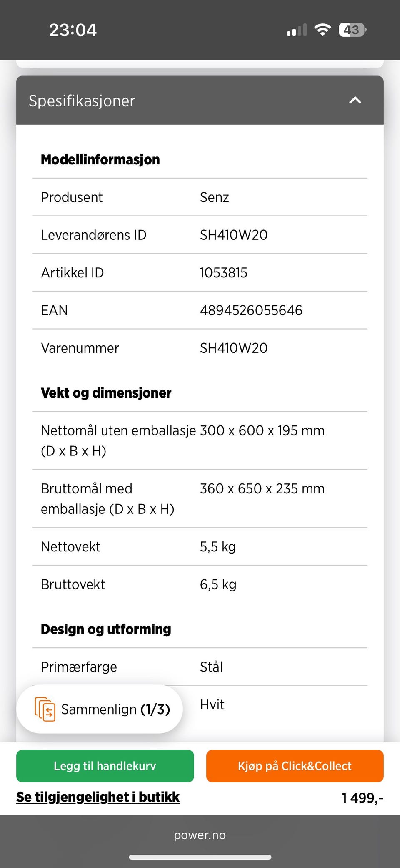Image resolution: width=400 pixels, height=868 pixels.
Task: Open Se tilgjengelighet i butikk link
Action: pyautogui.click(x=98, y=797)
